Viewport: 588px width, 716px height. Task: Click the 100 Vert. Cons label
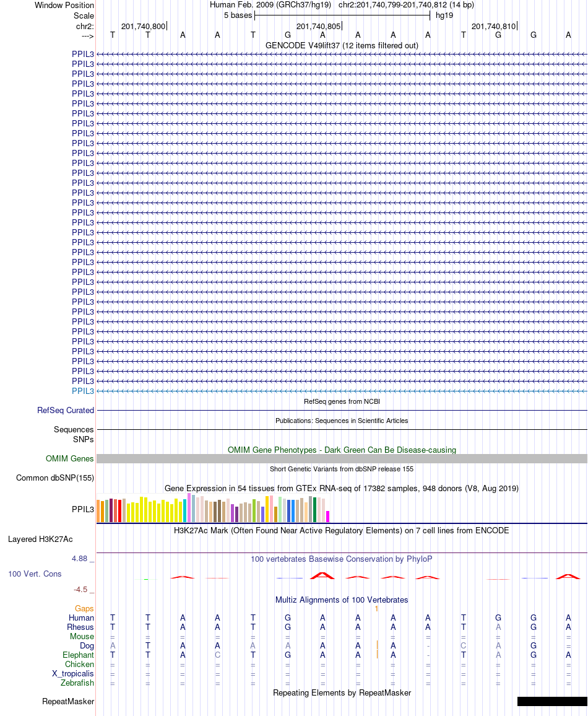(35, 574)
